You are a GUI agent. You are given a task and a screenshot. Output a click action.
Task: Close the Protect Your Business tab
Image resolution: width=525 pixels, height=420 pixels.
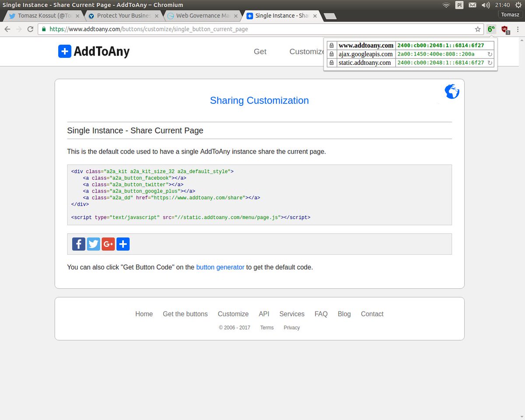(x=157, y=16)
